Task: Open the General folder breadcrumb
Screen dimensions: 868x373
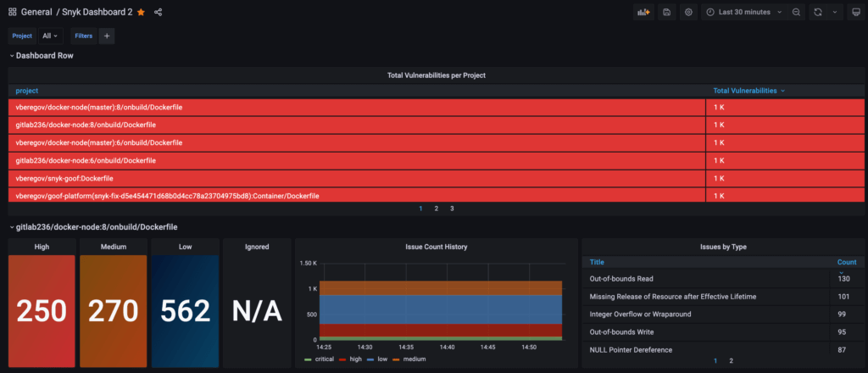Action: (x=36, y=12)
